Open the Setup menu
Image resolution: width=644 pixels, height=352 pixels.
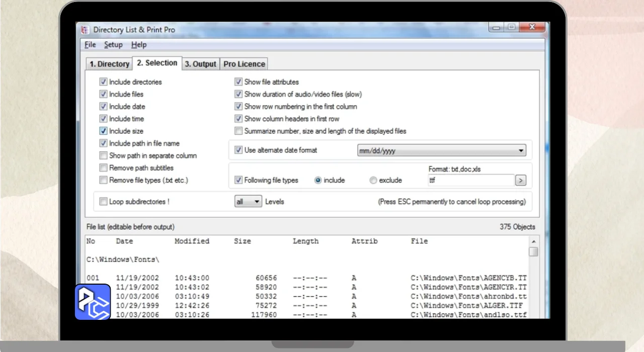point(113,45)
